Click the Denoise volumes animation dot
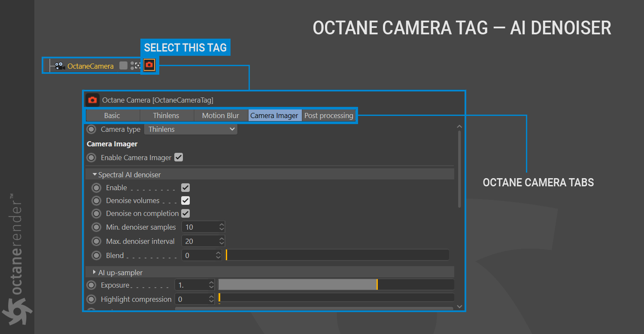 (97, 200)
